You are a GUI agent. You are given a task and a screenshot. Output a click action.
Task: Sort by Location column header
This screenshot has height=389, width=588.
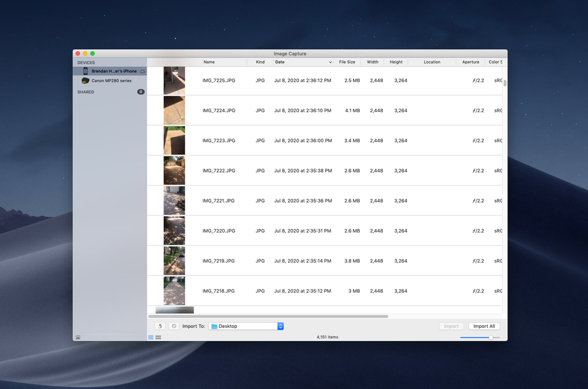pyautogui.click(x=432, y=62)
